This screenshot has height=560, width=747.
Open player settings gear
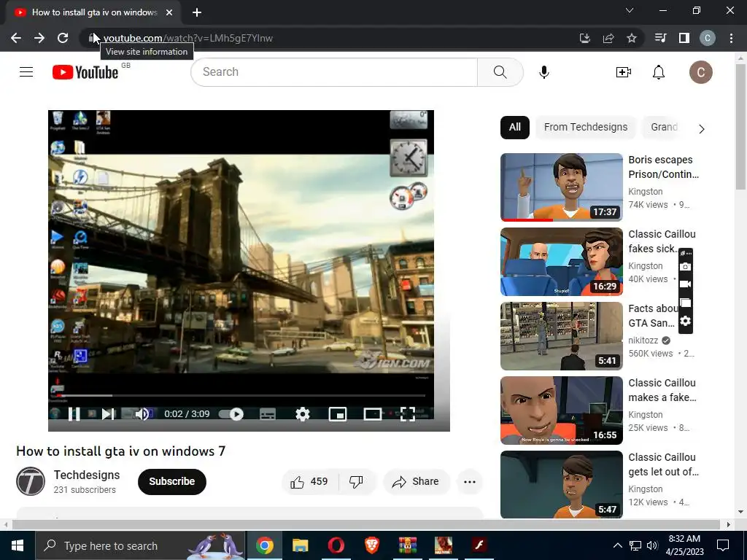click(x=303, y=414)
